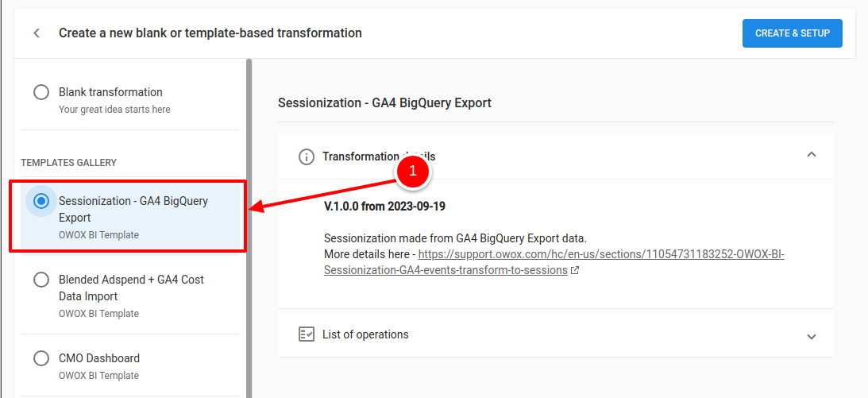Screen dimensions: 868x398
Task: Click the Transformation details panel header
Action: 556,157
